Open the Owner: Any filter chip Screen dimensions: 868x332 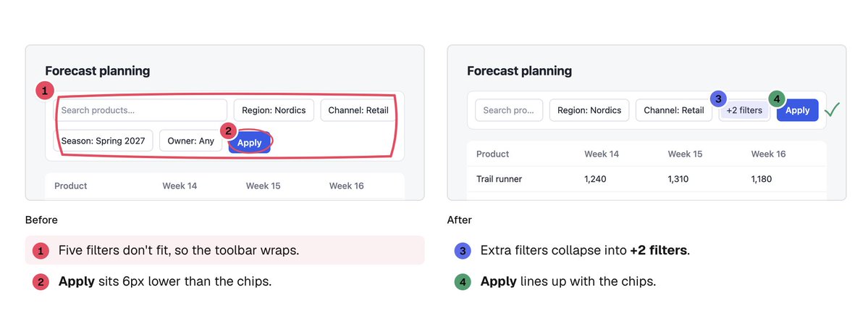(x=191, y=141)
